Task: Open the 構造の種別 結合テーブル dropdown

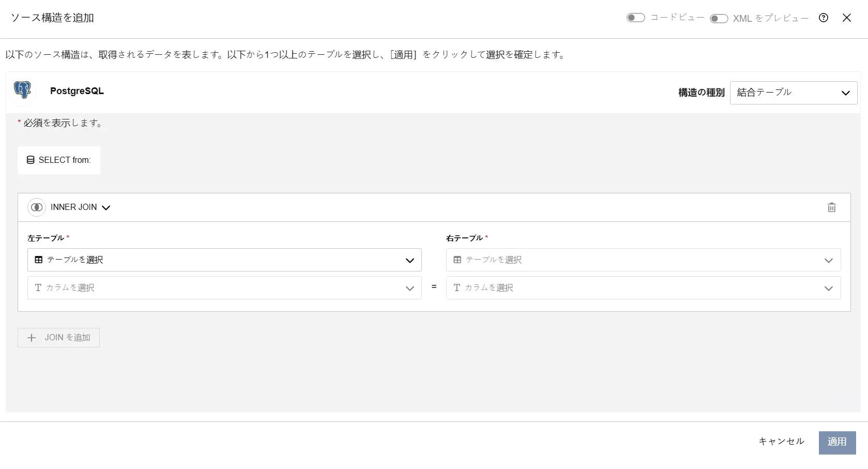Action: tap(794, 93)
